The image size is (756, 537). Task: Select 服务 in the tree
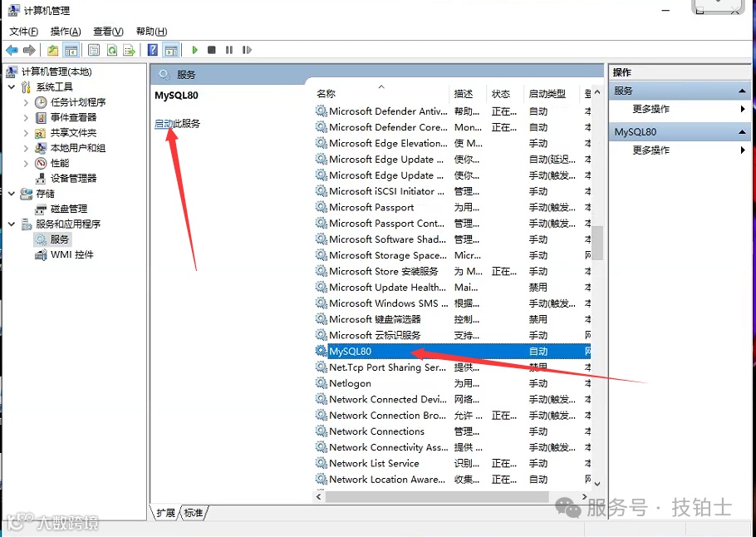click(60, 239)
